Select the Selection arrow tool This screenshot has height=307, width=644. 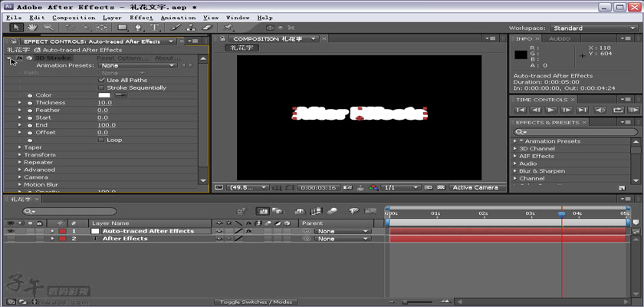16,28
